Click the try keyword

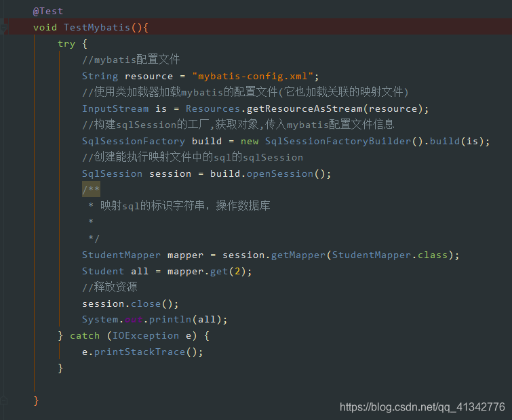tap(66, 44)
